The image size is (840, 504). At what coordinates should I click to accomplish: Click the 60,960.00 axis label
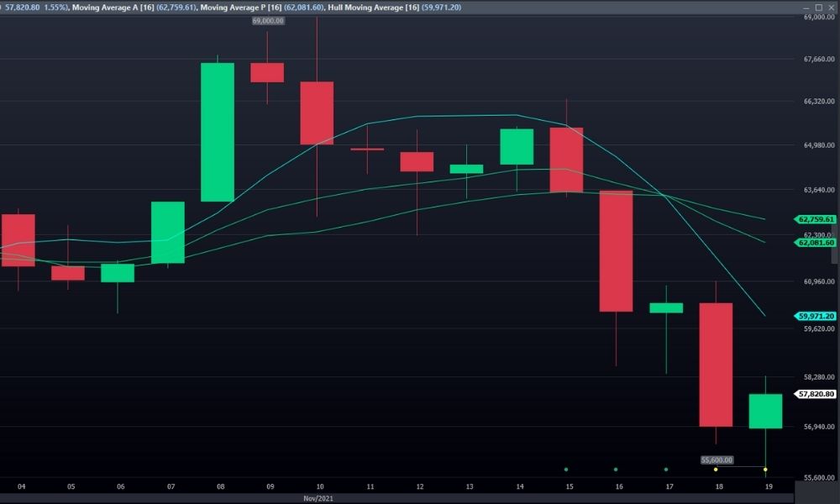click(x=819, y=281)
